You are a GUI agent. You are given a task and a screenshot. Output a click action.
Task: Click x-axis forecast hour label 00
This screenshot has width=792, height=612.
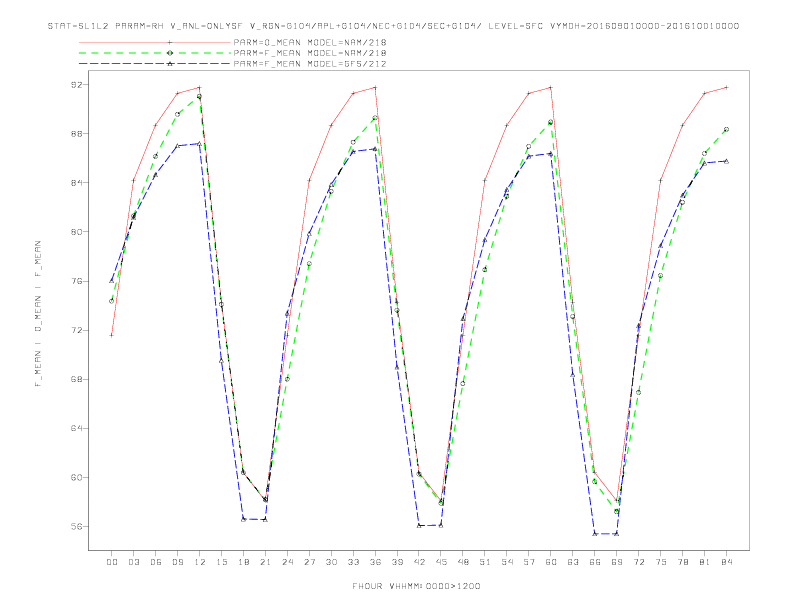112,562
